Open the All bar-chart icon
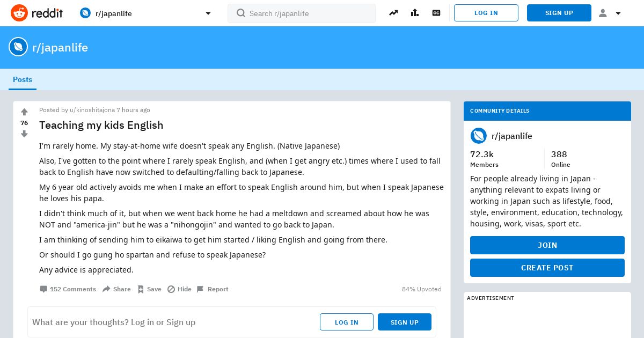This screenshot has width=644, height=338. click(x=415, y=13)
